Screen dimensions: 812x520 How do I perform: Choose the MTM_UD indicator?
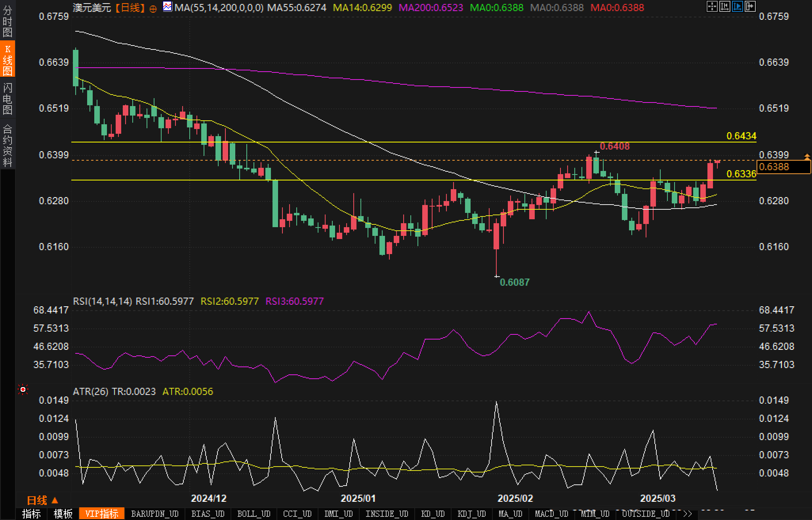pos(595,514)
